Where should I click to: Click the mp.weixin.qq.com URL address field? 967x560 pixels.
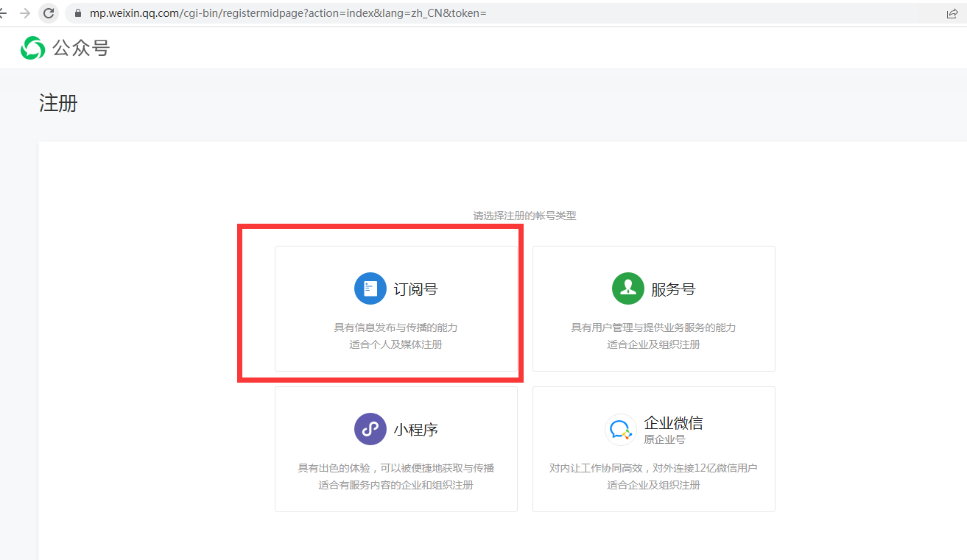coord(508,13)
